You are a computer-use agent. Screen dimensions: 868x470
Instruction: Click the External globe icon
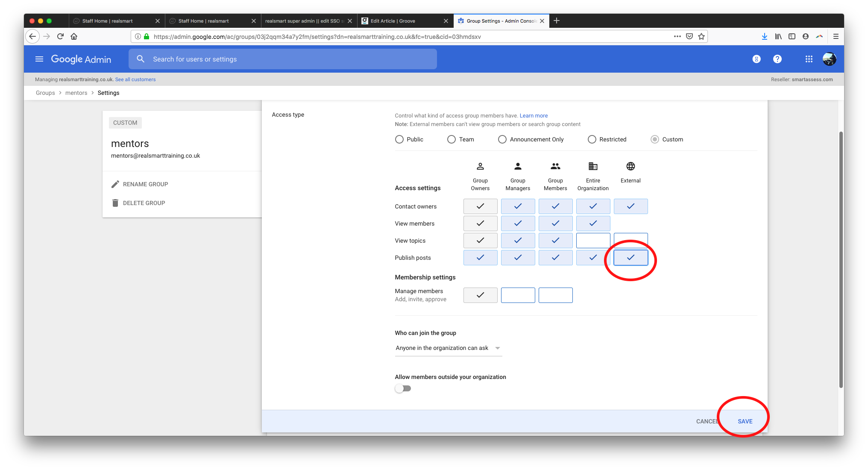pos(630,166)
